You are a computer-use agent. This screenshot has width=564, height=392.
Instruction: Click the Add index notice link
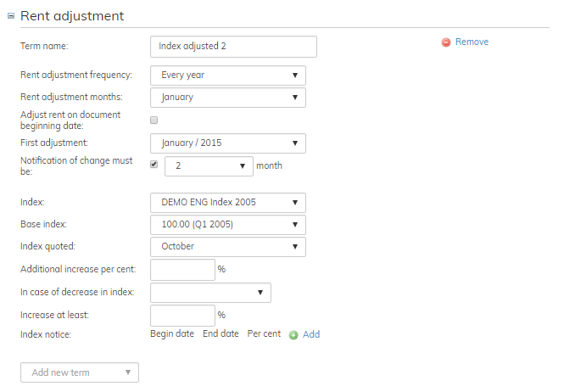coord(311,334)
